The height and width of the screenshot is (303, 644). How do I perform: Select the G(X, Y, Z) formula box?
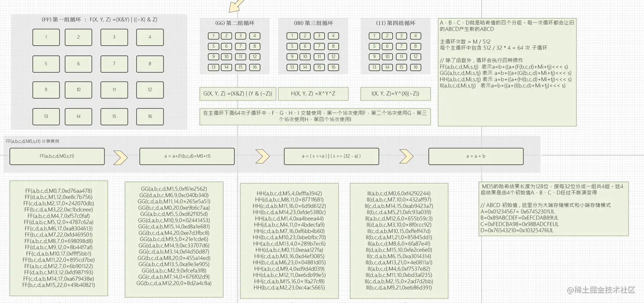pyautogui.click(x=238, y=94)
